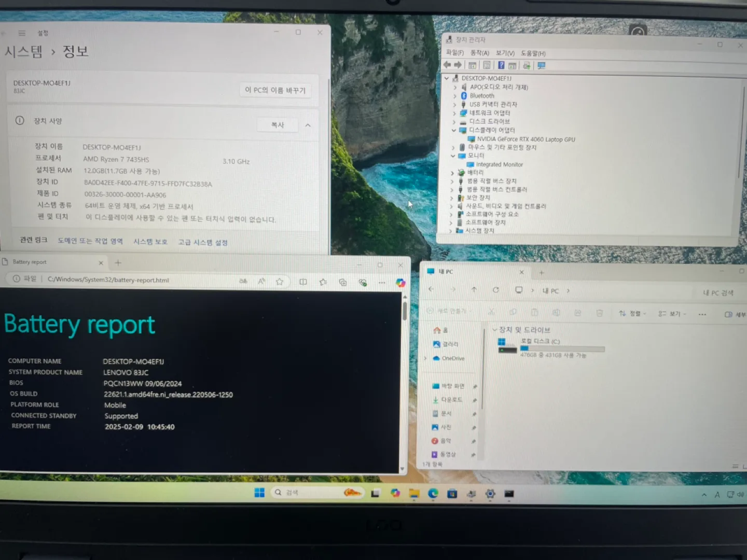Open the 고급 시스템 설정 link
Screen dimensions: 747x560
[203, 242]
